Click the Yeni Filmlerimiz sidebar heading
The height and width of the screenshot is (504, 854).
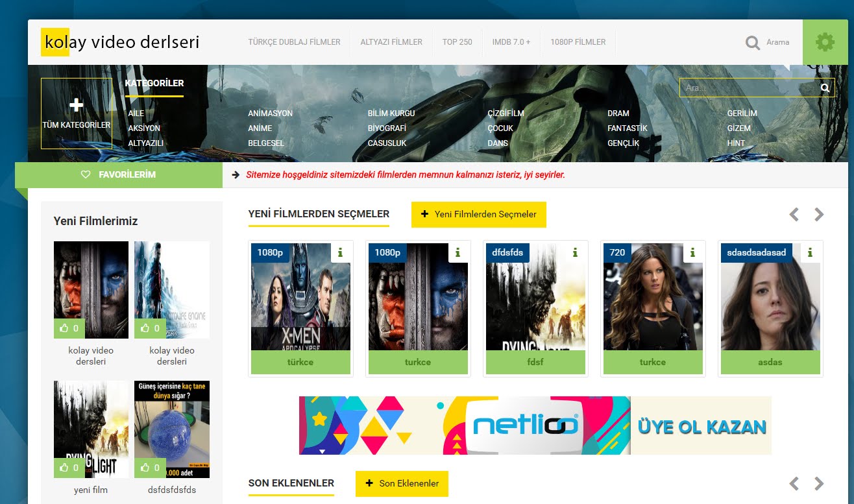point(96,221)
